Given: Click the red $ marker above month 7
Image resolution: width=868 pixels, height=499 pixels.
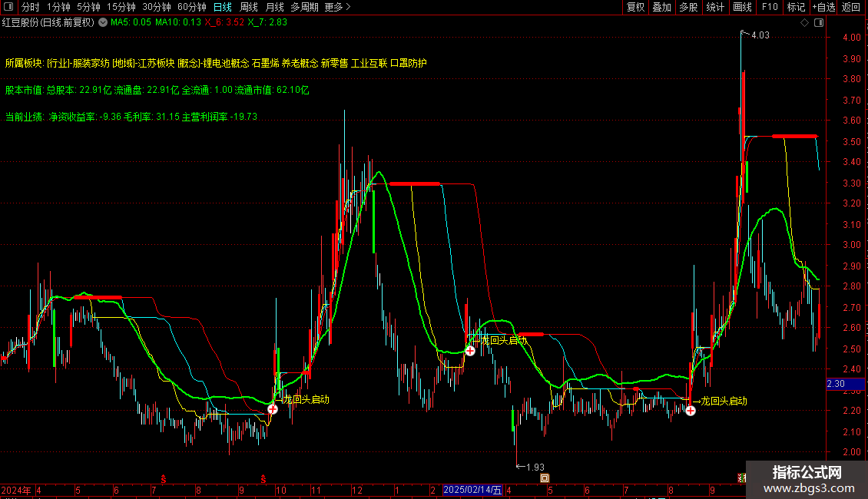Looking at the screenshot, I should tap(164, 479).
